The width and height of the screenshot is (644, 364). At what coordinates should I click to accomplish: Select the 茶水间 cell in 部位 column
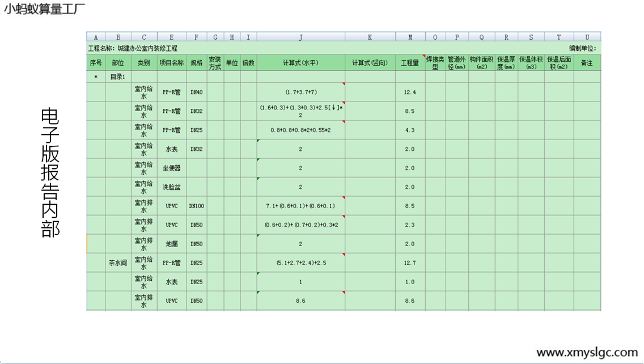tap(118, 263)
